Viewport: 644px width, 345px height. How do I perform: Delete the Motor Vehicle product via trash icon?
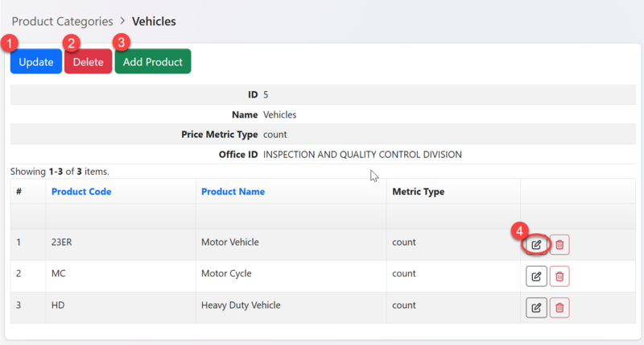coord(560,243)
